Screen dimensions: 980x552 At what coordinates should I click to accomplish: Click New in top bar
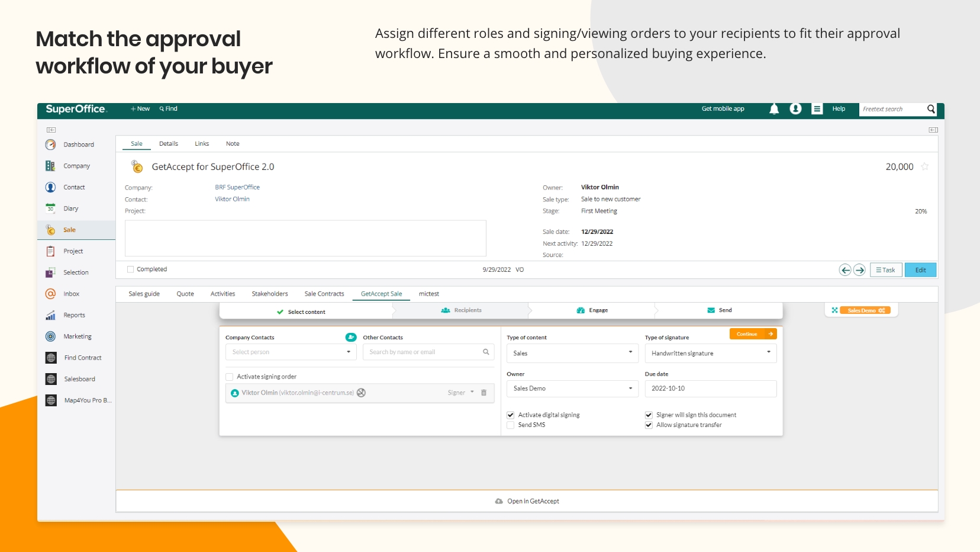[x=140, y=109]
